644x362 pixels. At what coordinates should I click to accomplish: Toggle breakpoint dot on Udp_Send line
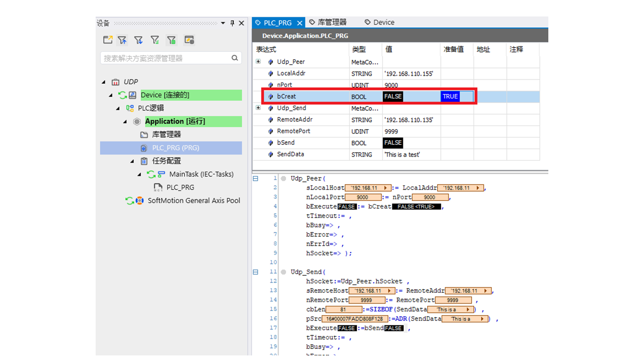tap(283, 272)
